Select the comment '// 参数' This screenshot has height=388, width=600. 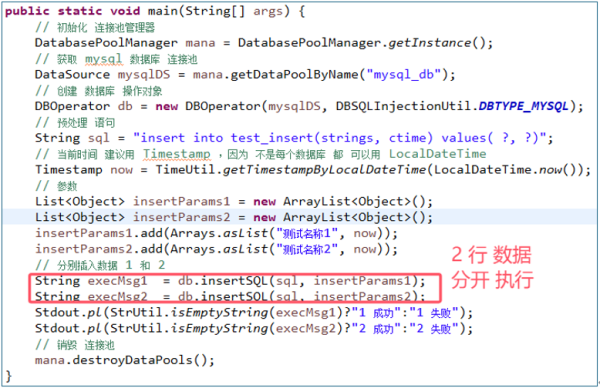click(56, 186)
